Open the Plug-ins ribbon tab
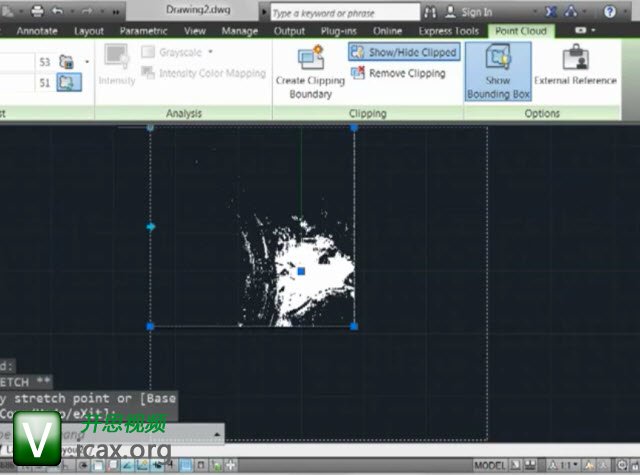 point(339,31)
